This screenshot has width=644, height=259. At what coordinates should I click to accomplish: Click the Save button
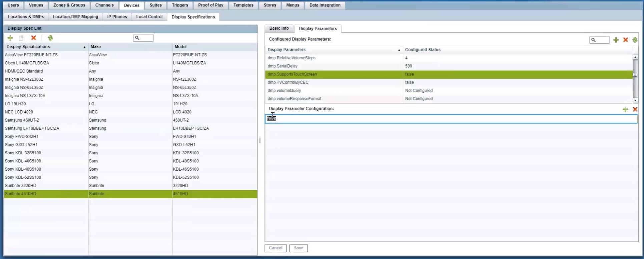point(298,248)
